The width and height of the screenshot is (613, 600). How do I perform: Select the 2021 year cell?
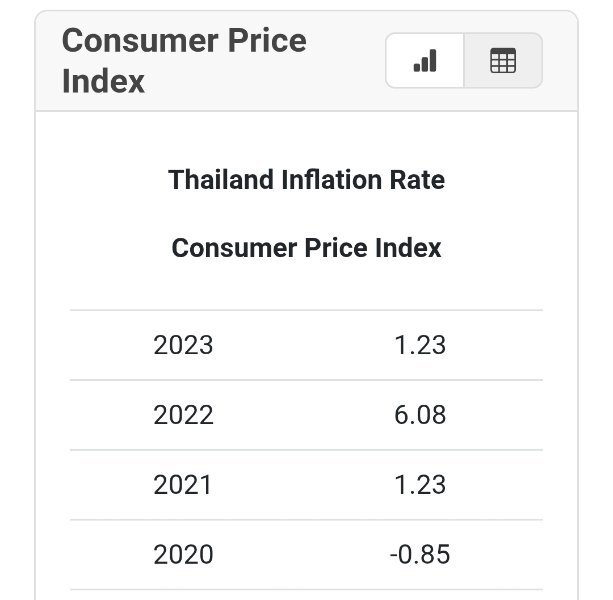click(x=183, y=485)
